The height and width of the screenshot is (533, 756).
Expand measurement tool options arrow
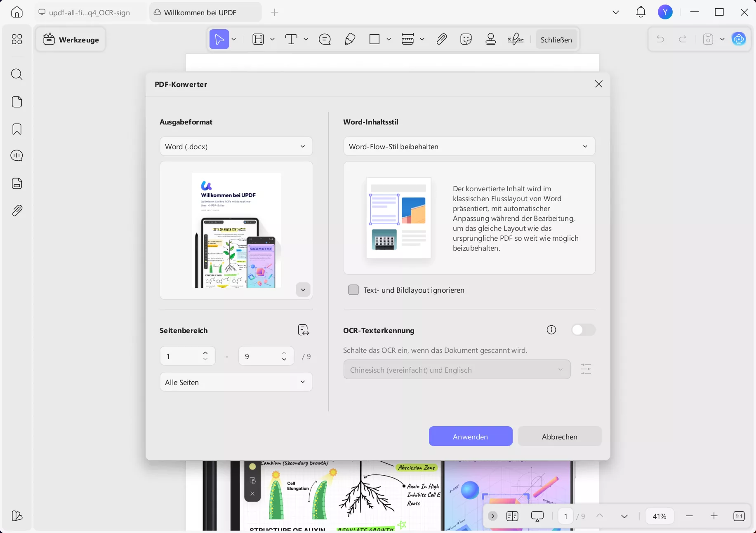point(422,40)
